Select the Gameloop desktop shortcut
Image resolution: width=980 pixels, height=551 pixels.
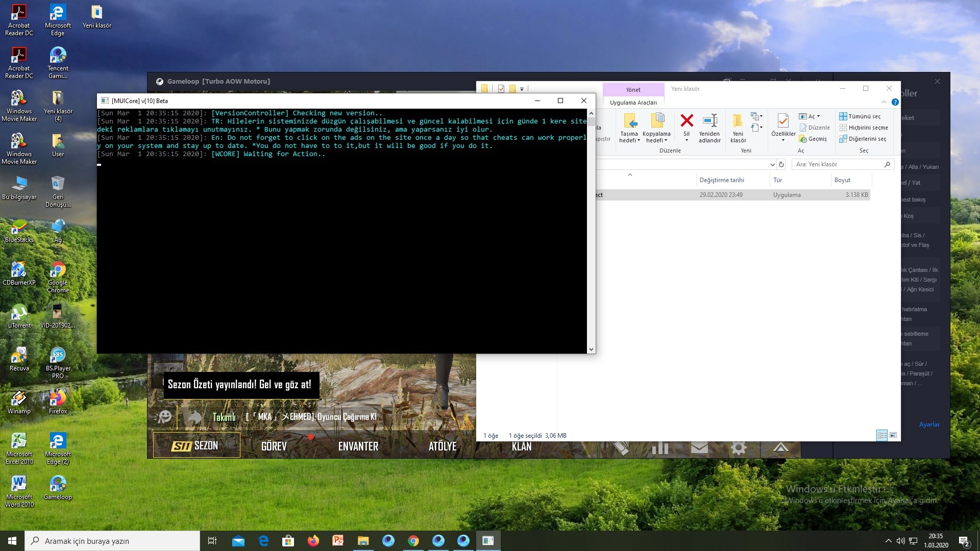(58, 488)
